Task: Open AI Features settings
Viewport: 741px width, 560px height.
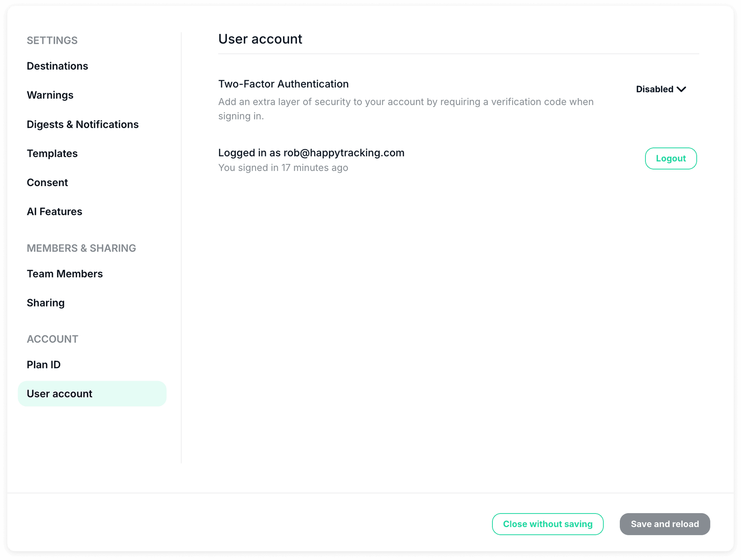Action: click(55, 212)
